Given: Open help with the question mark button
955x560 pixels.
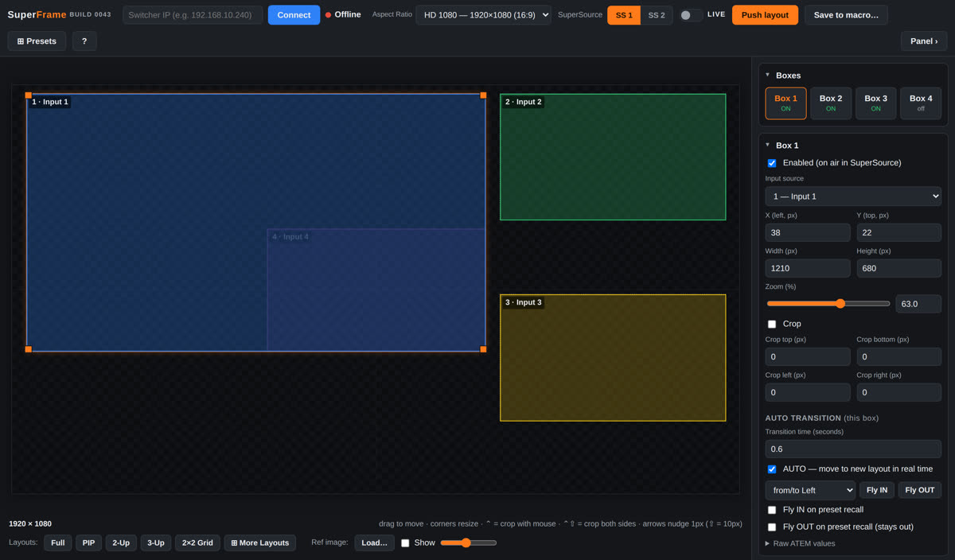Looking at the screenshot, I should coord(84,41).
